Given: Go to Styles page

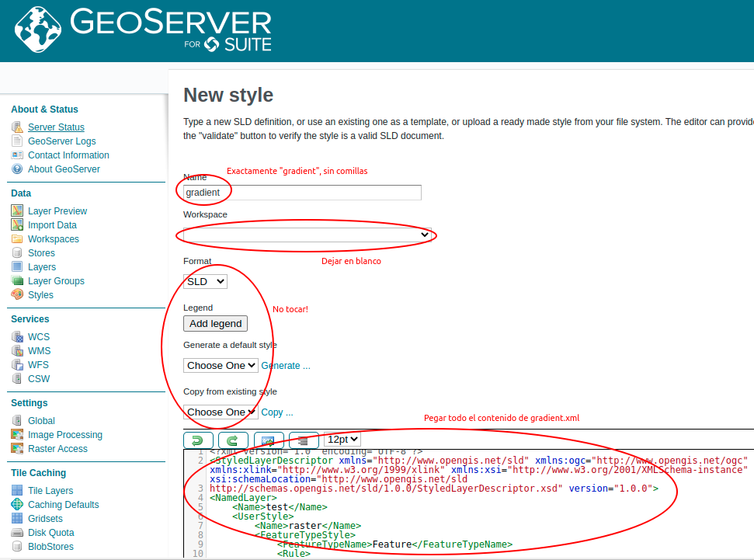Looking at the screenshot, I should tap(40, 294).
